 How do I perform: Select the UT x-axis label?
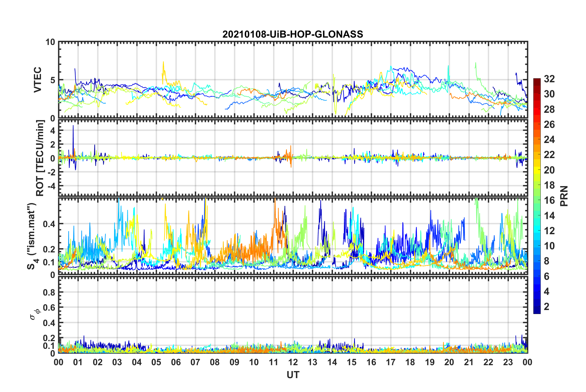293,375
